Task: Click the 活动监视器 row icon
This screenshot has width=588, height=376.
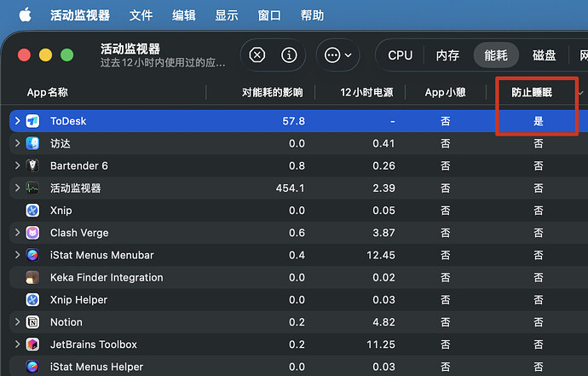Action: (32, 188)
